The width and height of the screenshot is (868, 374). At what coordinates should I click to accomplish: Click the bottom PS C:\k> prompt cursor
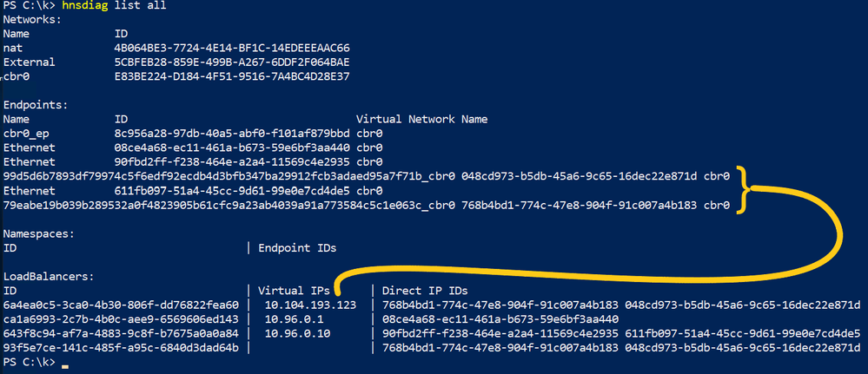pyautogui.click(x=66, y=363)
